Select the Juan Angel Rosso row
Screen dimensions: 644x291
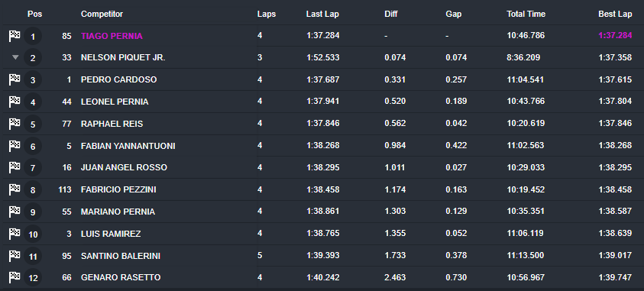coord(322,167)
